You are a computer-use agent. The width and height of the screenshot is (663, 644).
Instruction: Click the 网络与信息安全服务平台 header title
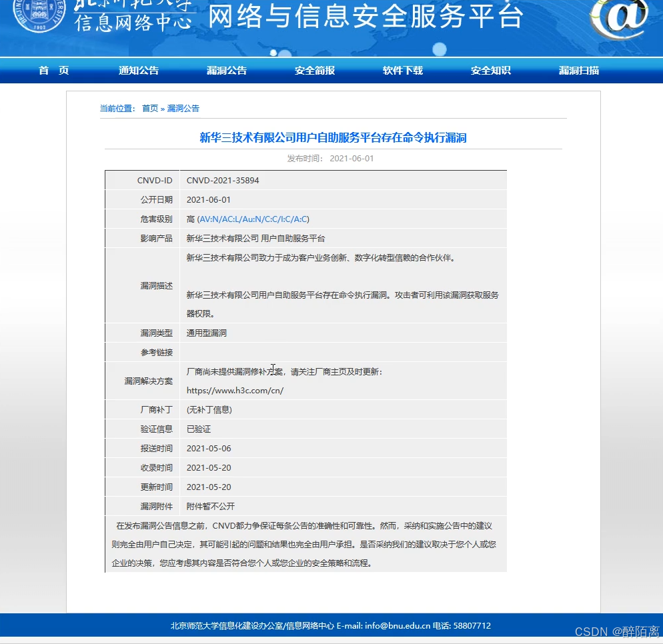click(366, 16)
